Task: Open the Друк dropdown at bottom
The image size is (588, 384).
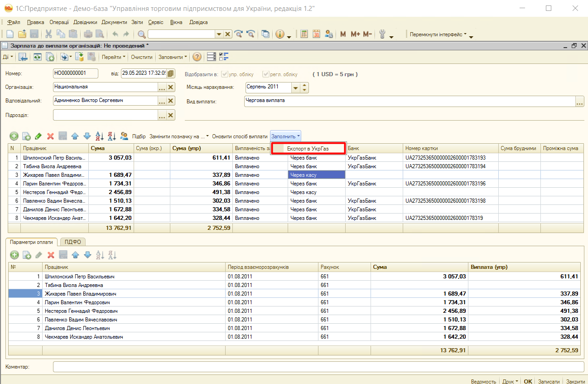Action: pyautogui.click(x=511, y=381)
